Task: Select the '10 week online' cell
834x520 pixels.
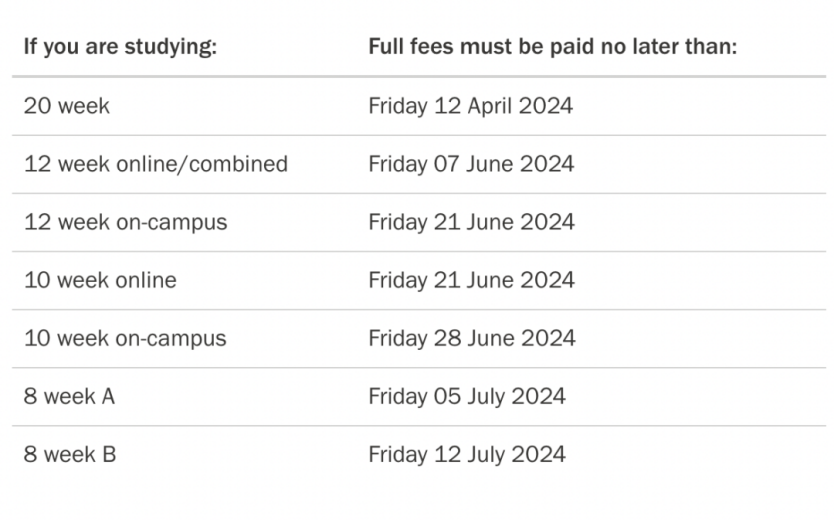Action: tap(100, 279)
